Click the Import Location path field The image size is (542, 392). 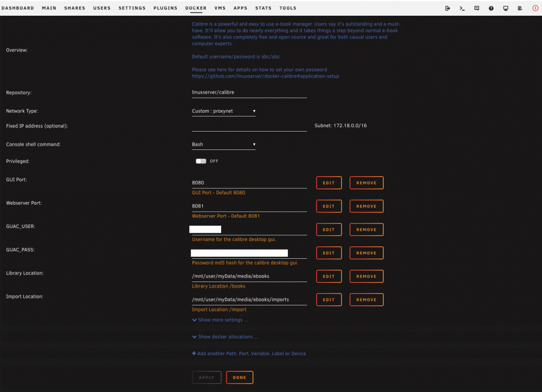(x=249, y=300)
